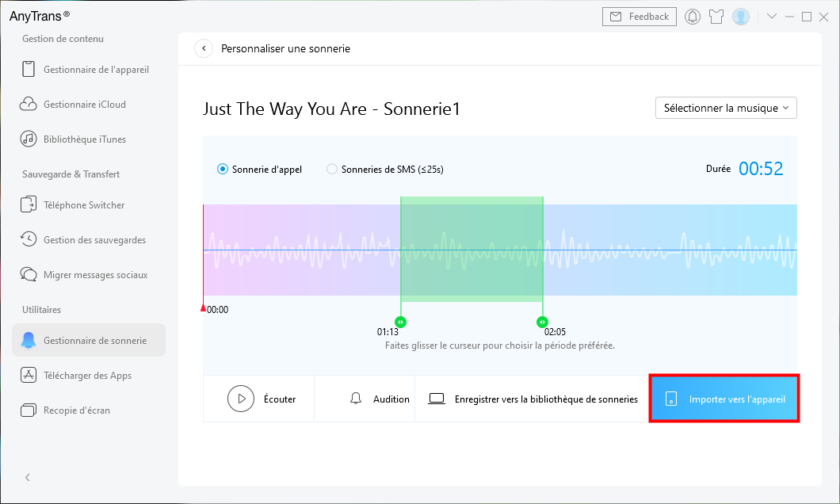The width and height of the screenshot is (840, 504).
Task: Choose Sonneries de SMS (≤25s) option
Action: pos(333,169)
